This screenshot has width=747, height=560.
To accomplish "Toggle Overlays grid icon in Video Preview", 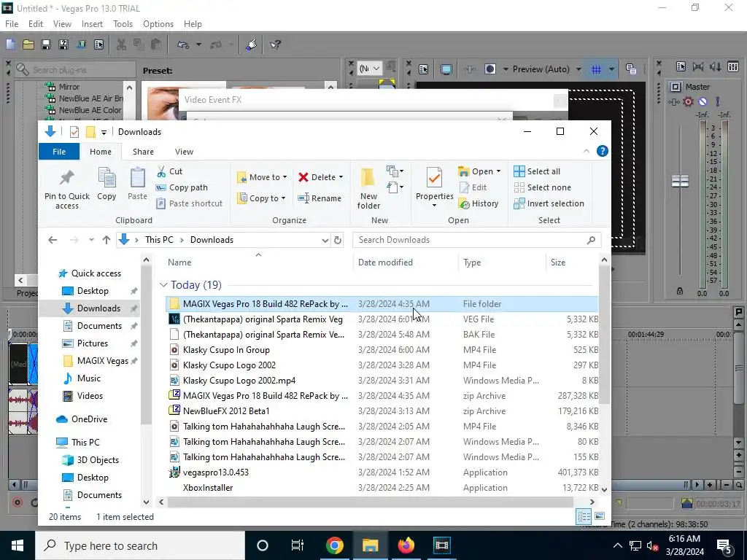I will click(596, 69).
